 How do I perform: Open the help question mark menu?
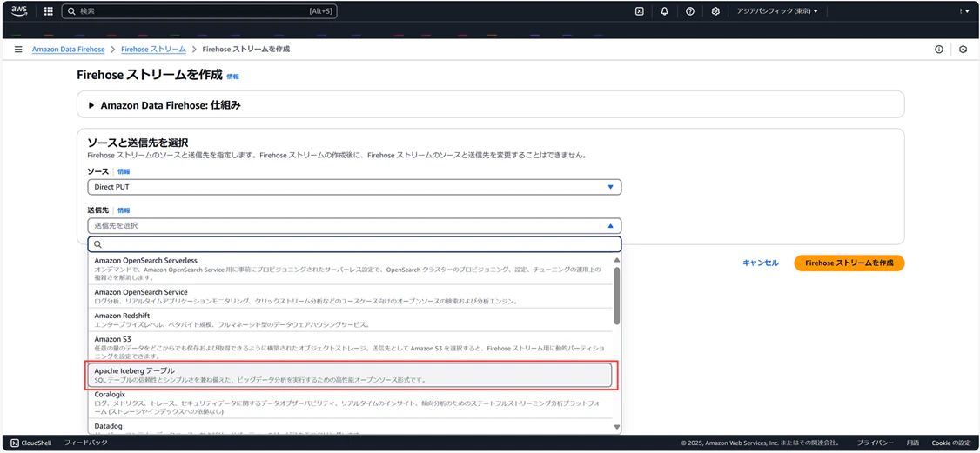[690, 11]
